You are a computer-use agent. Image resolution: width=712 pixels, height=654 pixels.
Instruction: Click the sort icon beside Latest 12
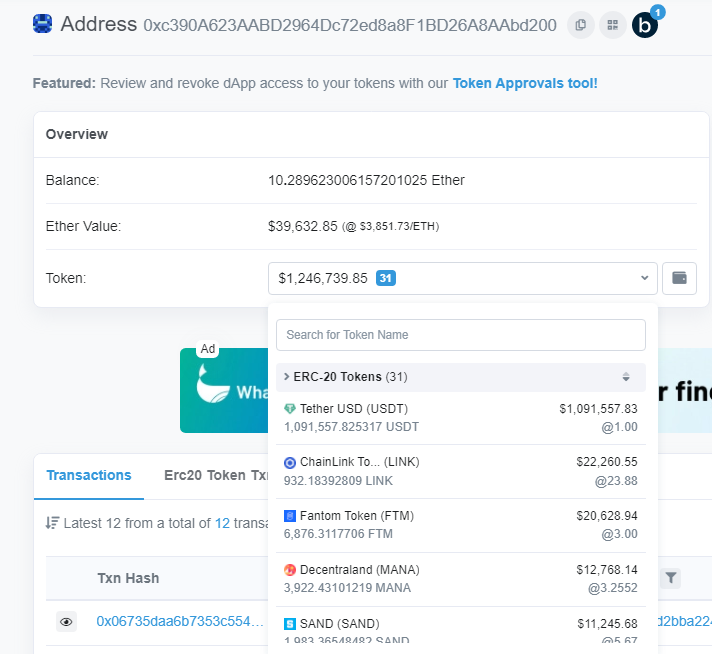(52, 523)
